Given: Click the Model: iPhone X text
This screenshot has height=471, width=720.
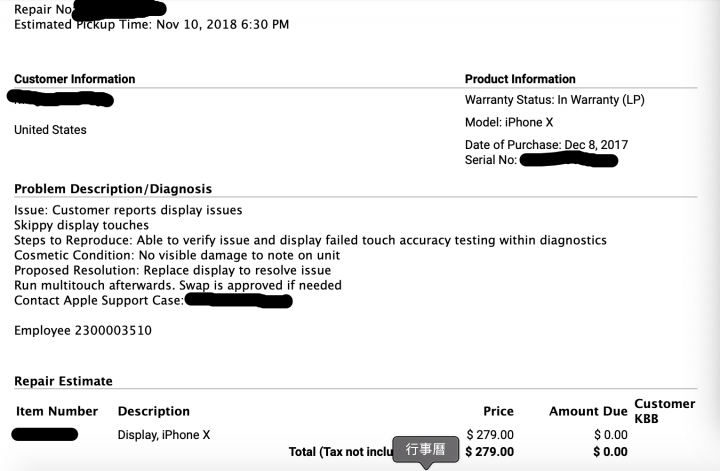Looking at the screenshot, I should pos(509,122).
